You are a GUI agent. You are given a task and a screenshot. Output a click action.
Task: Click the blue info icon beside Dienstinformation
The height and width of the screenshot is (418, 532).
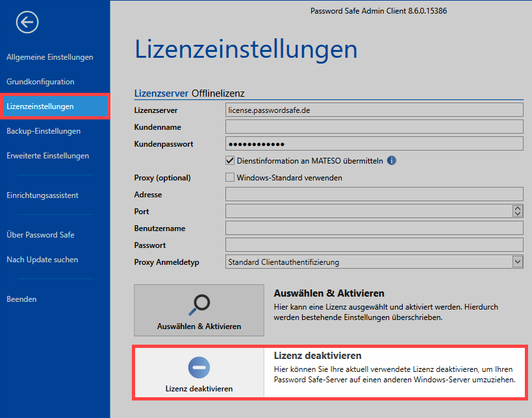(x=392, y=160)
